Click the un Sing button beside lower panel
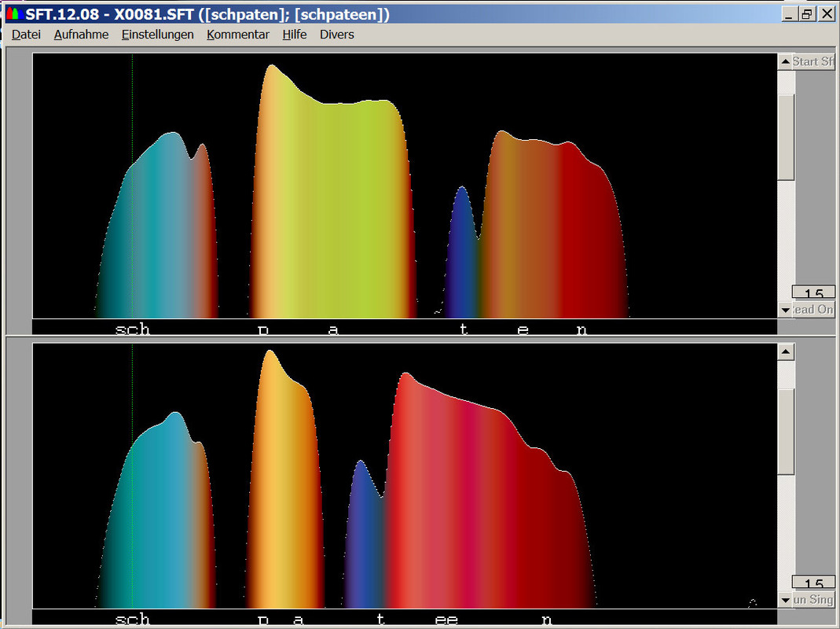The image size is (840, 629). [x=813, y=600]
